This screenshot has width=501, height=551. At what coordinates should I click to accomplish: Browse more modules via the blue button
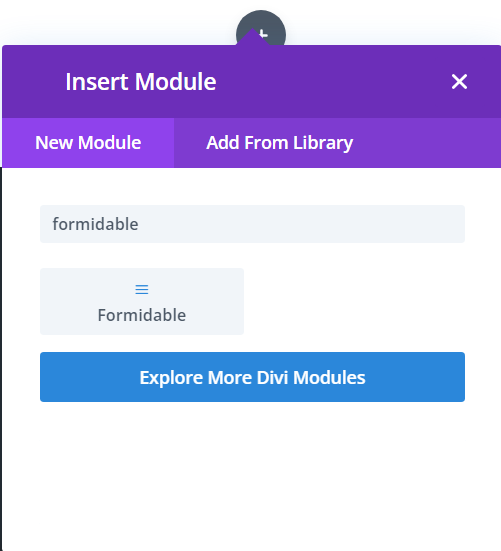[252, 377]
